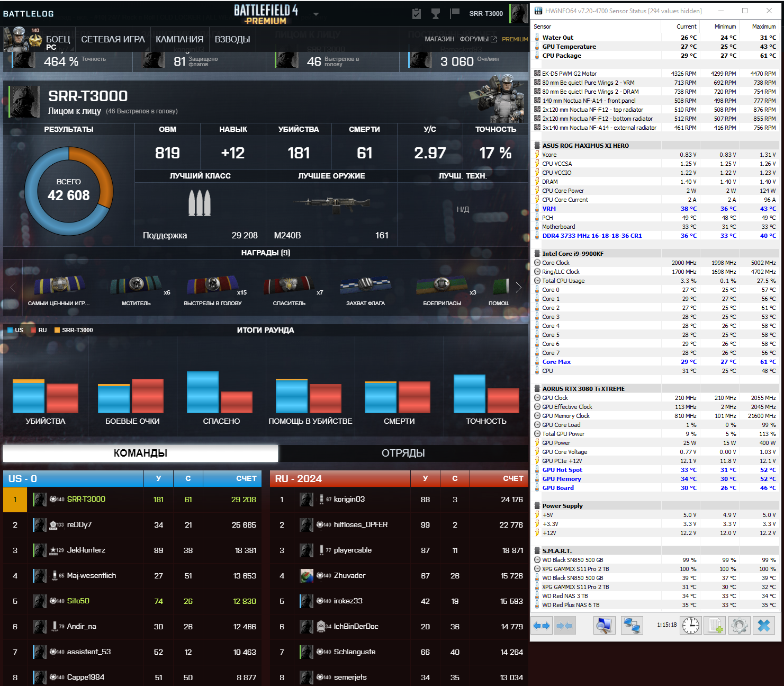Open the Battlefield 4 game selector dropdown arrow

coord(316,14)
